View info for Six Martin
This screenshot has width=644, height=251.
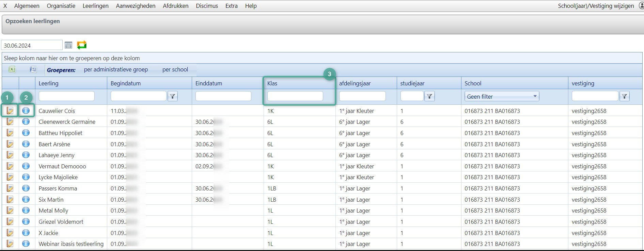pyautogui.click(x=26, y=199)
